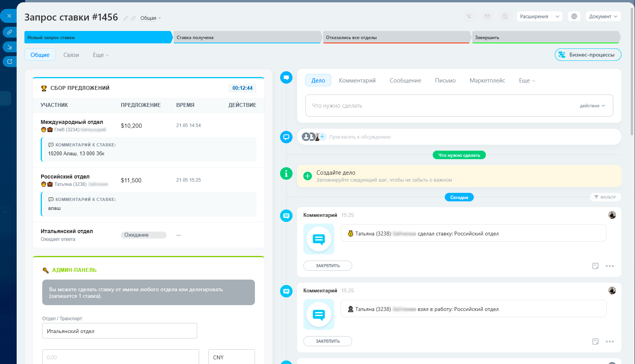
Task: Open the Общая category dropdown
Action: tap(151, 18)
